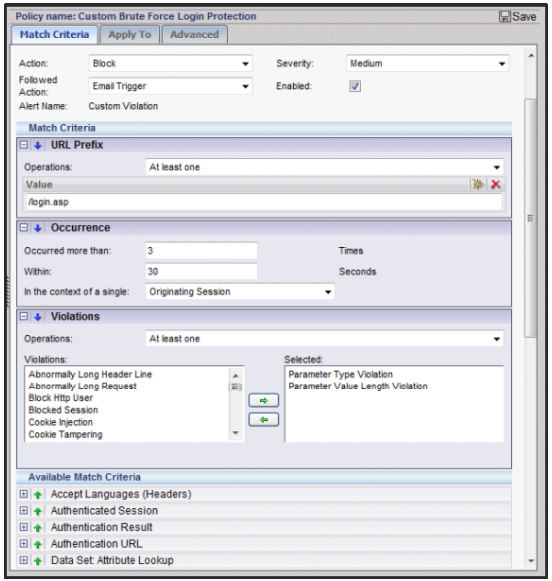Open the URL Prefix Operations dropdown
This screenshot has height=581, width=552.
pos(325,167)
